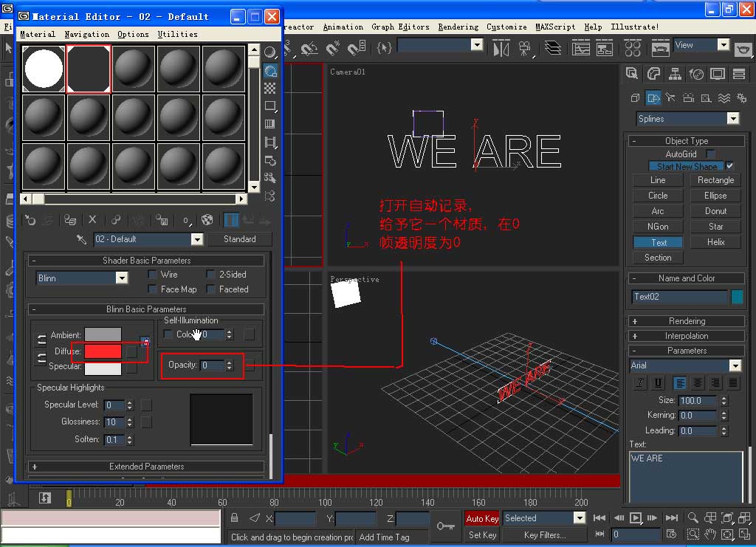756x547 pixels.
Task: Toggle checkered Background icon in Material Editor
Action: [x=270, y=88]
